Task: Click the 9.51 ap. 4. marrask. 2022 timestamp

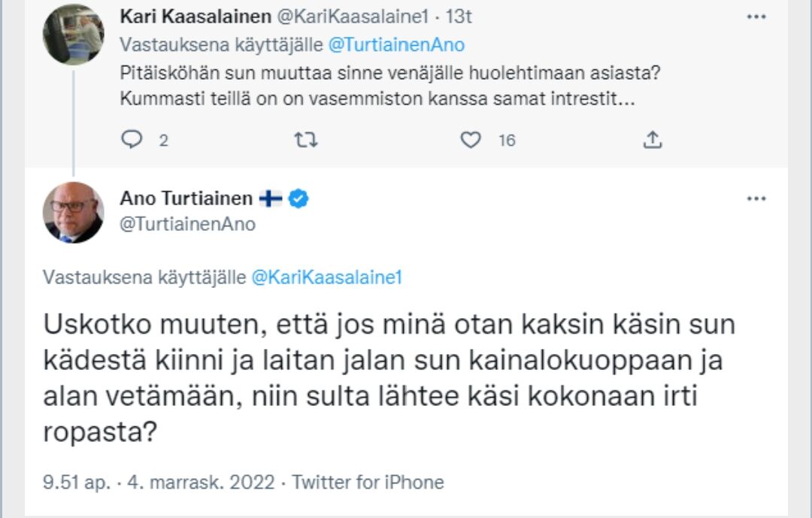Action: (x=159, y=482)
